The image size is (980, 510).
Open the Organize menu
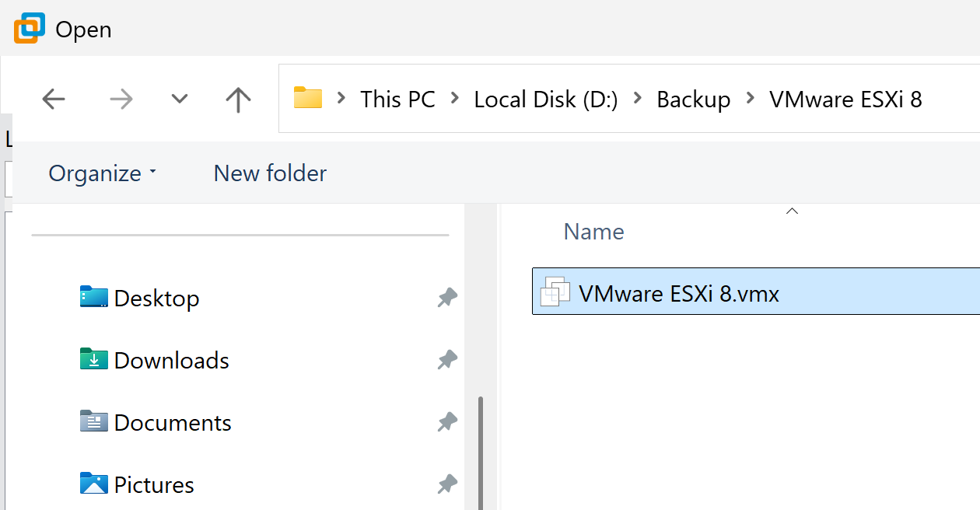tap(102, 173)
